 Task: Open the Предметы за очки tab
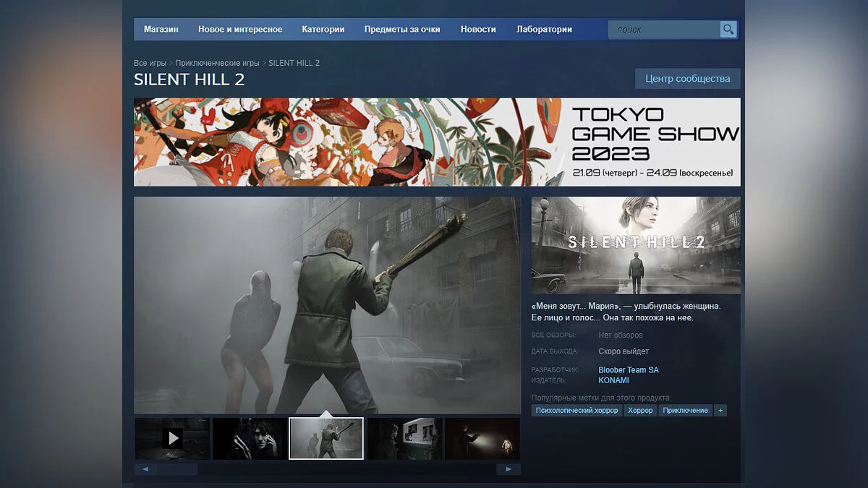402,30
